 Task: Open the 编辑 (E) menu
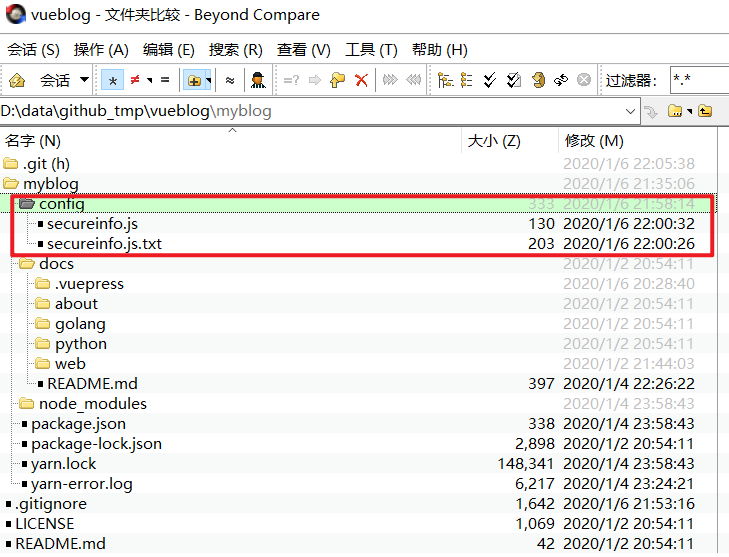click(x=168, y=49)
